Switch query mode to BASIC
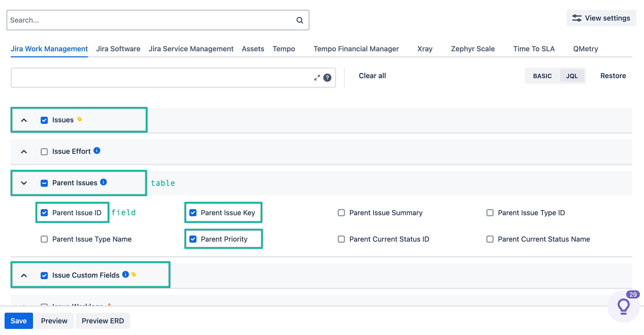Screen dimensions: 644x335 pyautogui.click(x=542, y=76)
